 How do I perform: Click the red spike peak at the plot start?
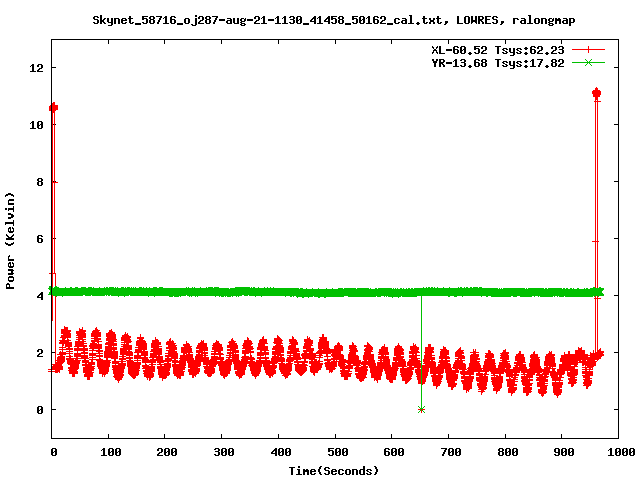click(x=53, y=108)
